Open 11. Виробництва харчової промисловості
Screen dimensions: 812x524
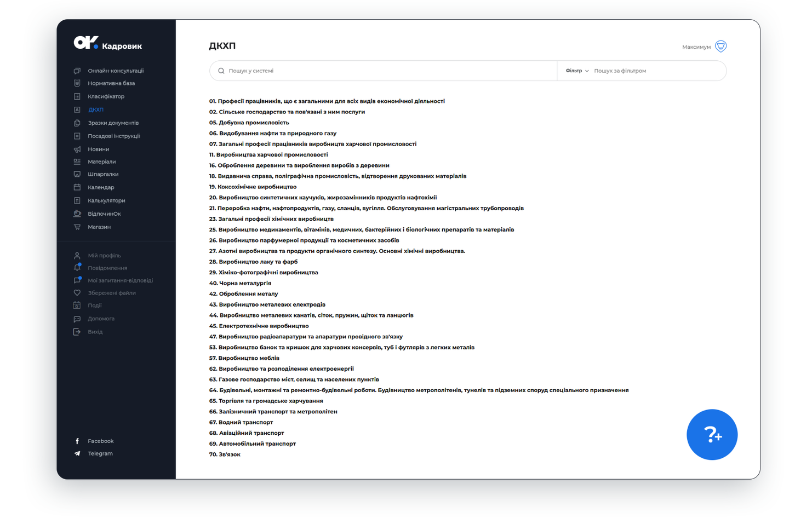coord(268,154)
